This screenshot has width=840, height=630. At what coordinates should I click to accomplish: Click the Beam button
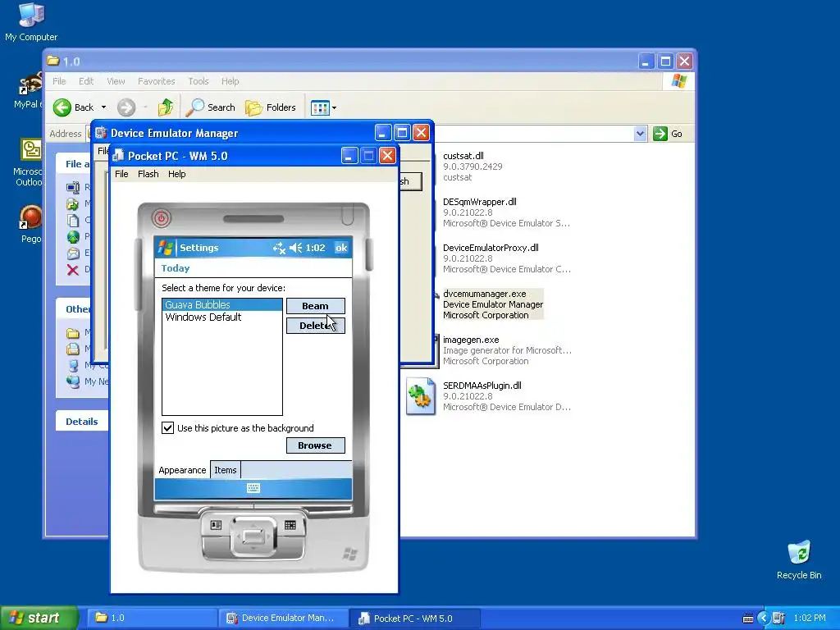316,306
